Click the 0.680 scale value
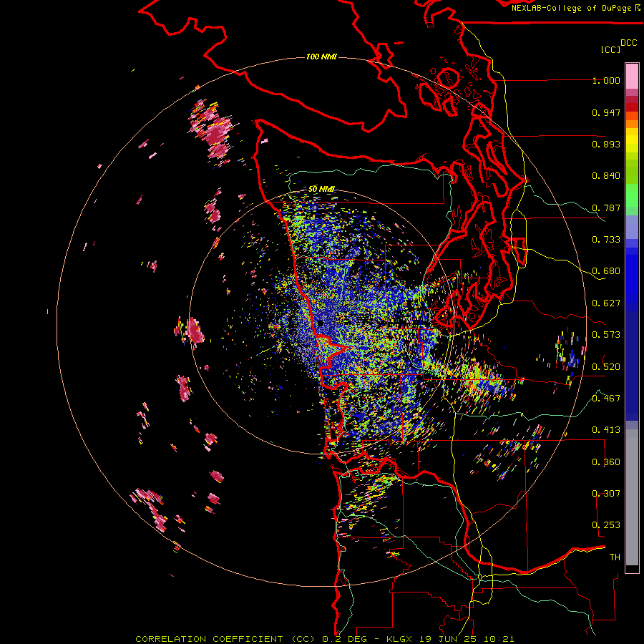 (x=606, y=271)
